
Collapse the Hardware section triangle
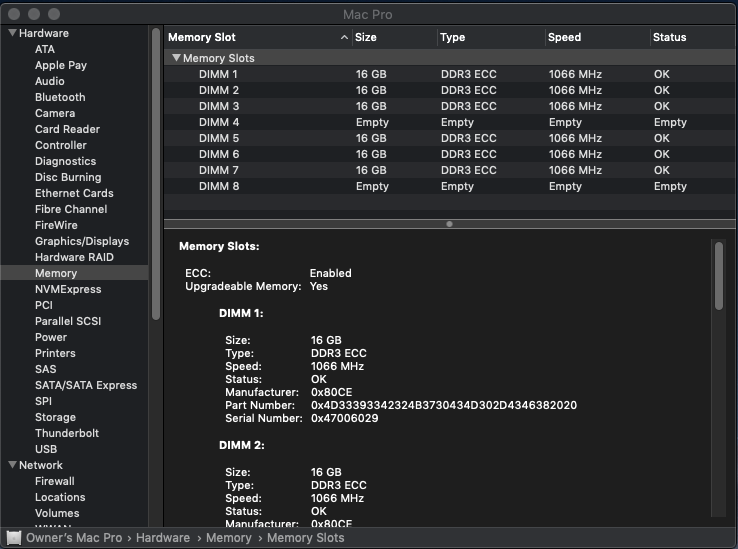13,33
